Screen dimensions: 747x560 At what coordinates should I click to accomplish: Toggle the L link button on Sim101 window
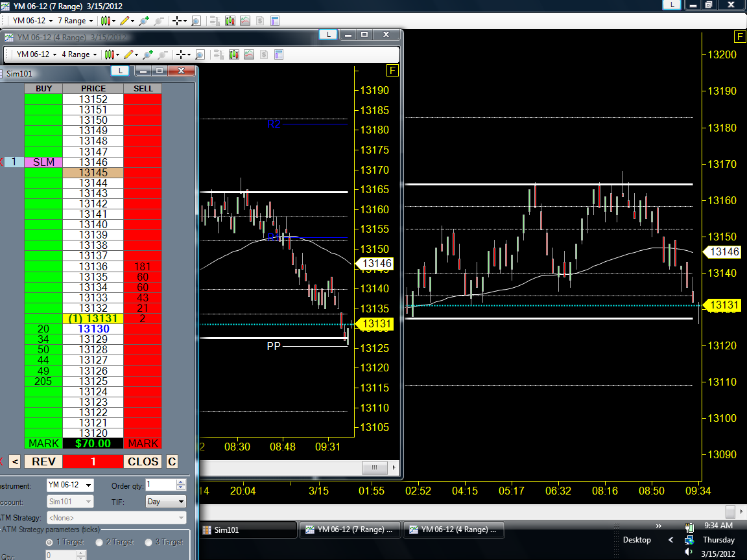(x=121, y=71)
